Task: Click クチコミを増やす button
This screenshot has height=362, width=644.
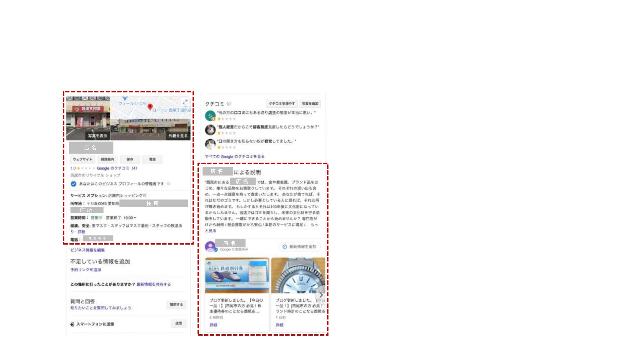Action: coord(282,104)
